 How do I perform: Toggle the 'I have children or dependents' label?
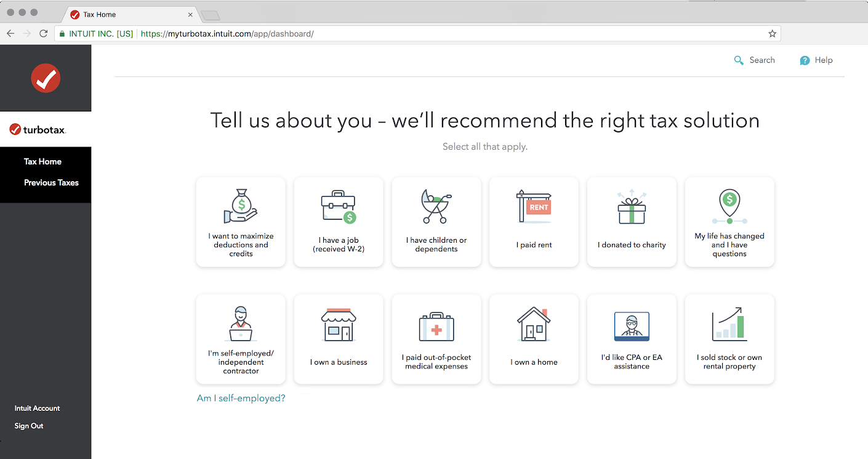click(436, 245)
